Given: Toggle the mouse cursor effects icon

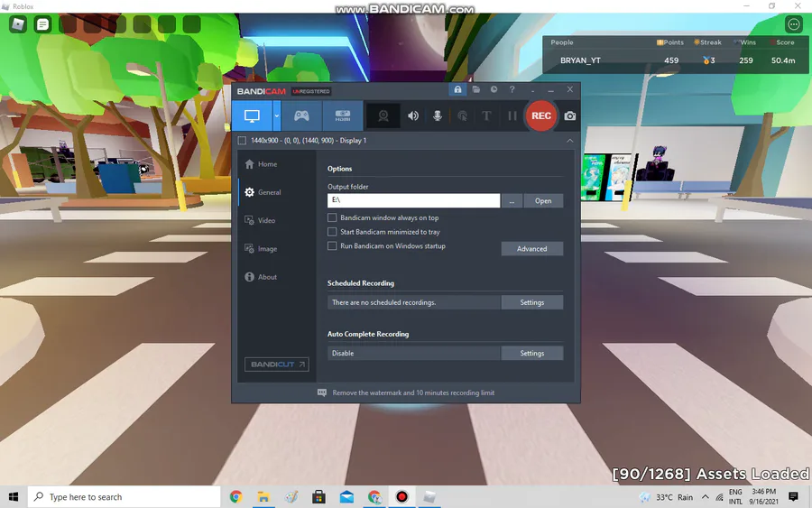Looking at the screenshot, I should pos(463,116).
